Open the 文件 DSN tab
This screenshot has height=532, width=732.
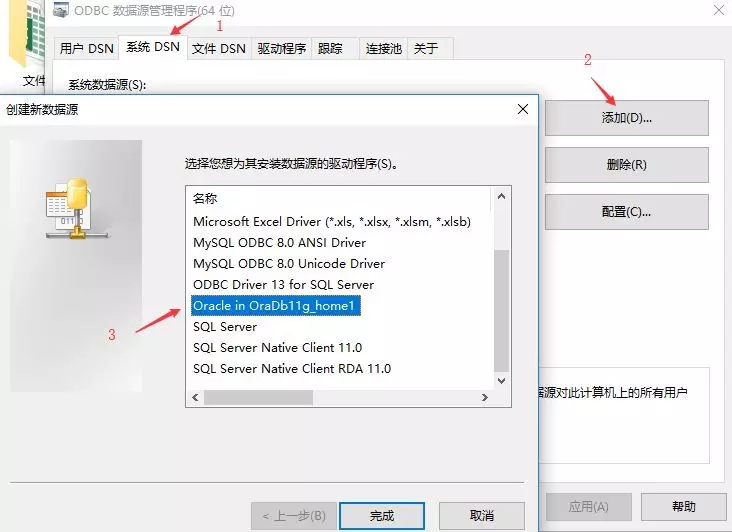(x=218, y=48)
